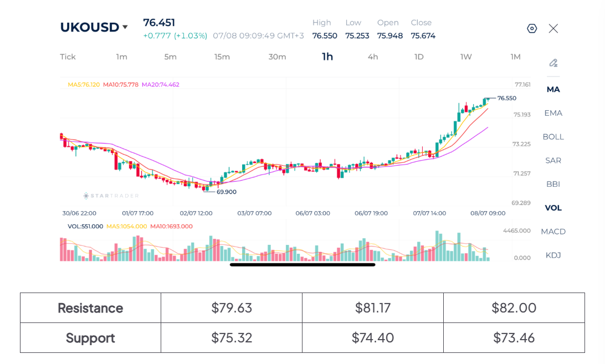Image resolution: width=605 pixels, height=364 pixels.
Task: Enable the SAR indicator
Action: pyautogui.click(x=553, y=160)
